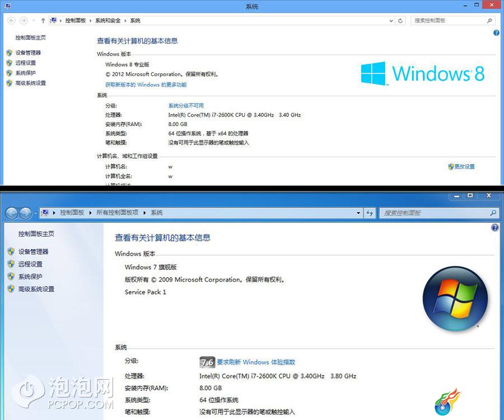
Task: Go up one level in Windows 8 window
Action: (x=43, y=21)
